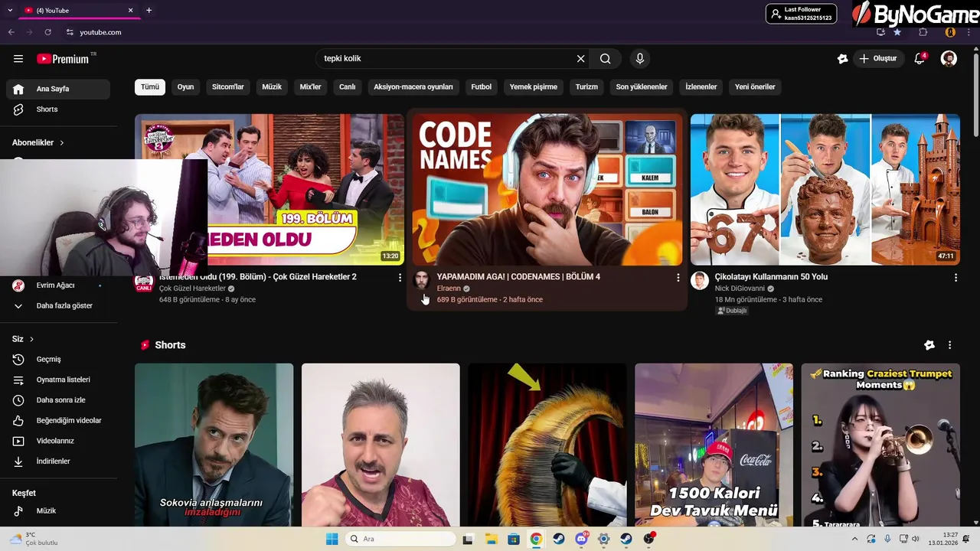Go to Ana Sayfa in the sidebar
This screenshot has width=980, height=551.
(x=58, y=89)
